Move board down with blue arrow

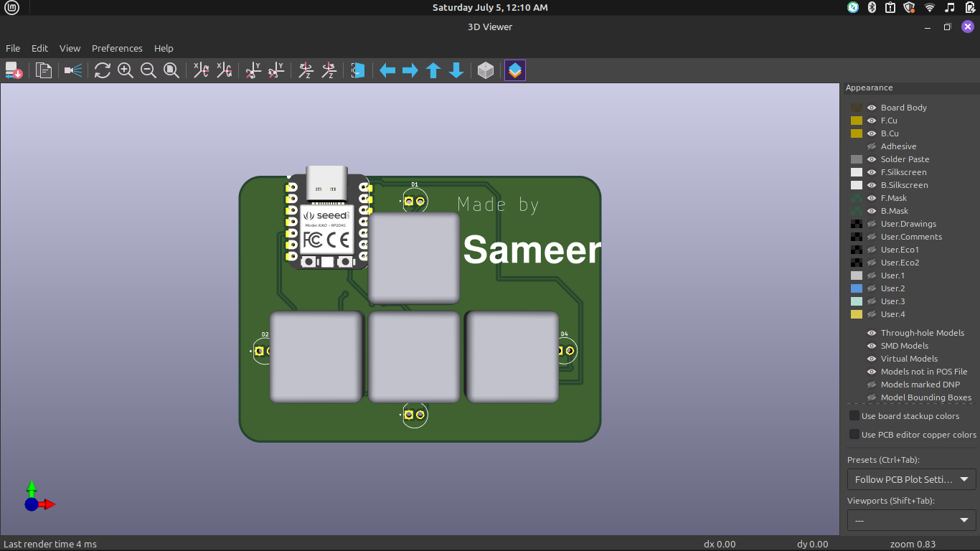(x=456, y=70)
